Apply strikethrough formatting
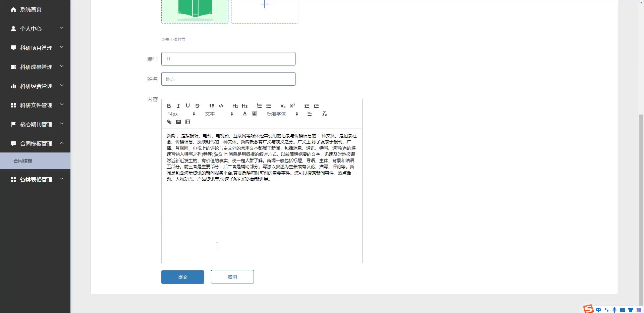644x313 pixels. click(x=197, y=106)
